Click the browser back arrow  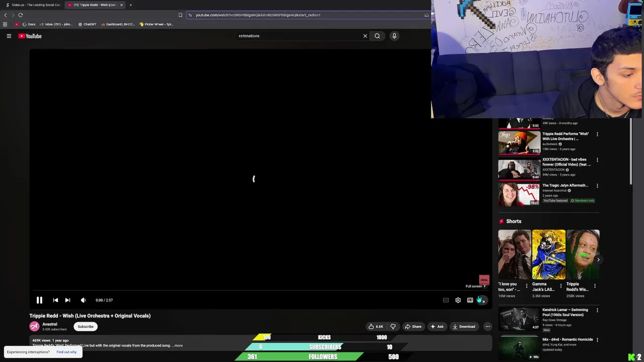pos(6,15)
